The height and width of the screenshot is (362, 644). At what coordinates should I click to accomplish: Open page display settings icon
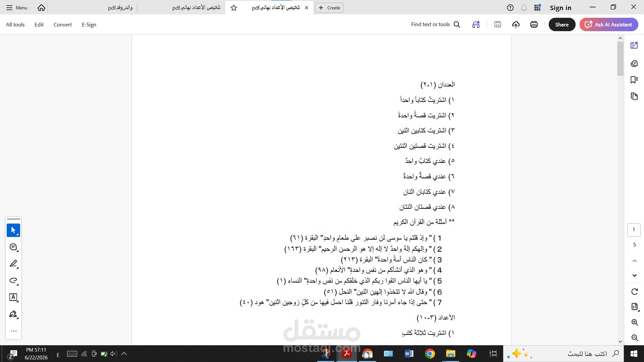[634, 307]
